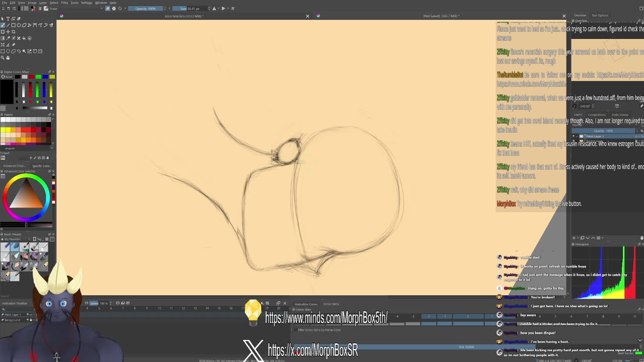This screenshot has width=644, height=362.
Task: Open the Filter menu
Action: (64, 3)
